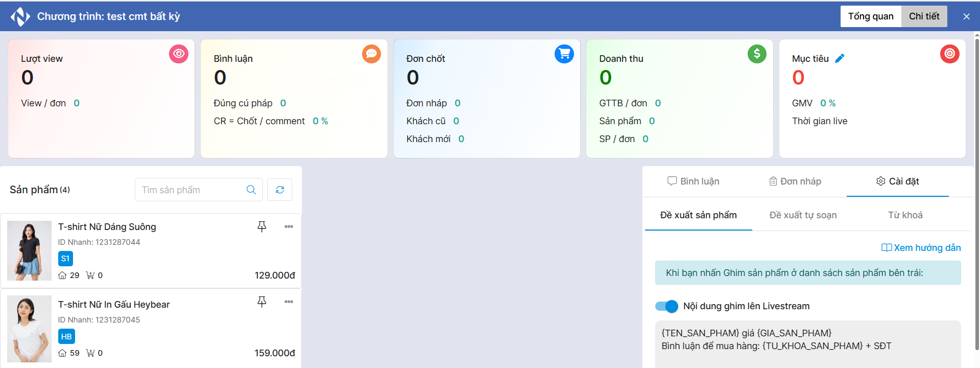The height and width of the screenshot is (368, 980).
Task: Toggle Nội dung ghim lên Livestream switch
Action: (666, 306)
